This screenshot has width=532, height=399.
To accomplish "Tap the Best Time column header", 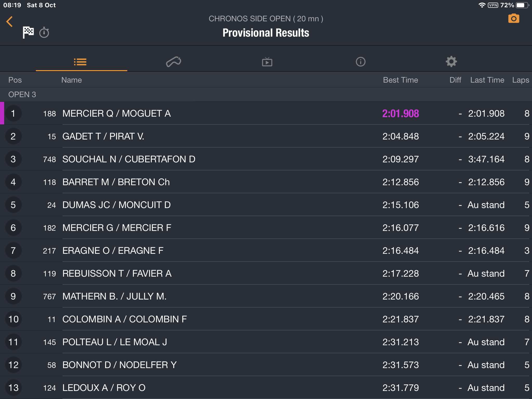I will click(401, 80).
